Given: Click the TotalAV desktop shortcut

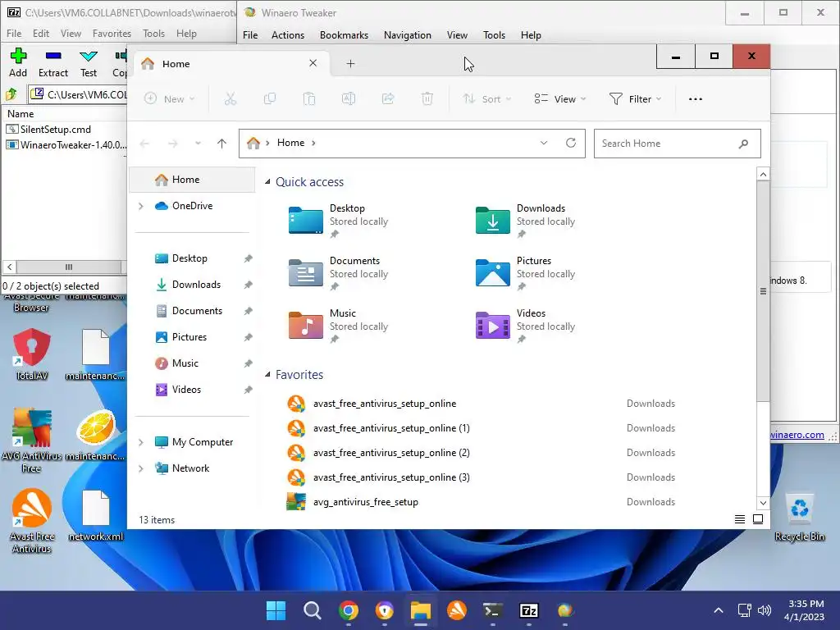Looking at the screenshot, I should coord(32,354).
